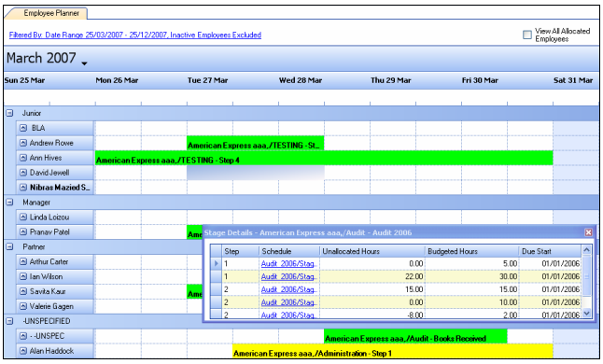
Task: Click scroll down arrow in Stage Details
Action: (x=586, y=314)
